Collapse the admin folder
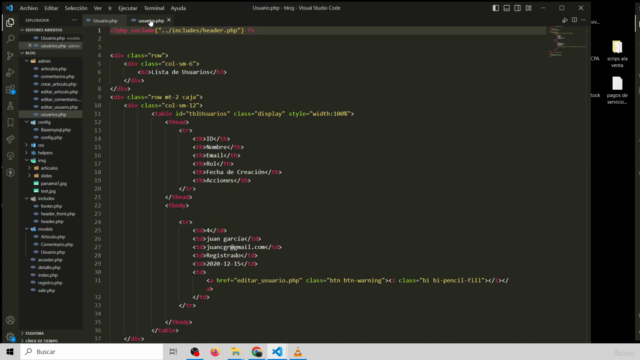The image size is (640, 360). click(x=44, y=61)
